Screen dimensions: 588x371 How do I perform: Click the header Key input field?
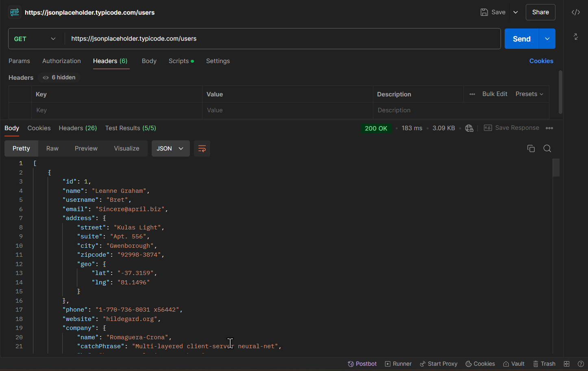117,110
